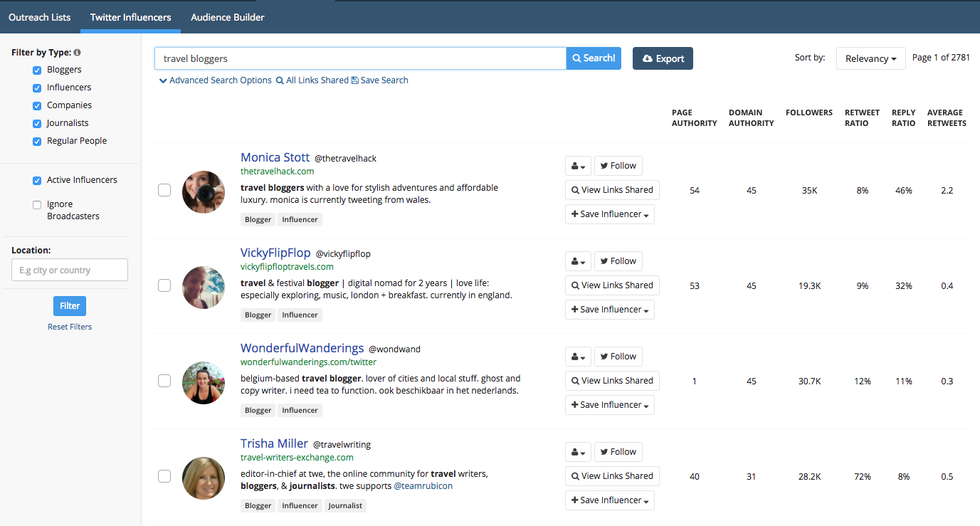Click Trisha Miller's profile photo
Viewport: 980px width, 526px height.
[x=204, y=478]
